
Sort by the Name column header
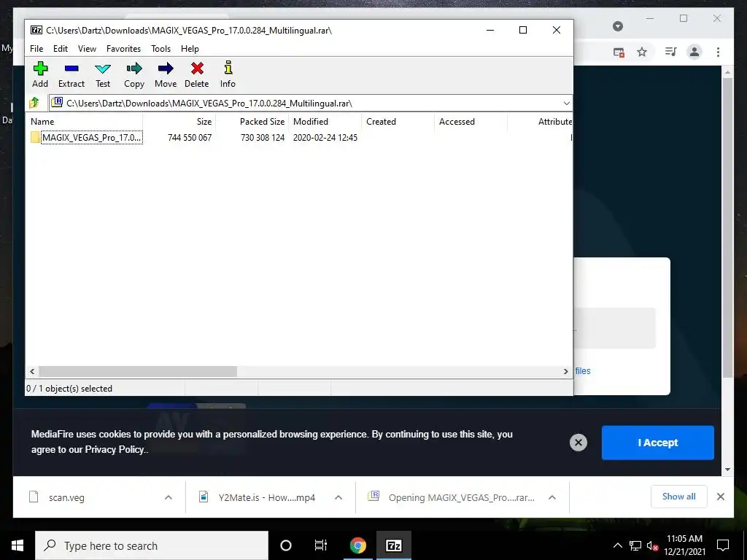85,122
